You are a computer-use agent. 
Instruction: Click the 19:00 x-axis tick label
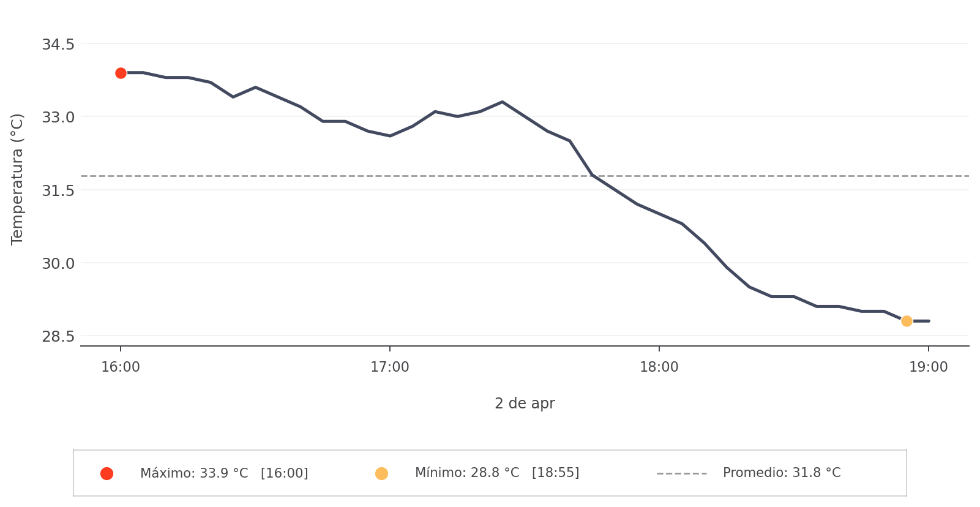pyautogui.click(x=928, y=367)
